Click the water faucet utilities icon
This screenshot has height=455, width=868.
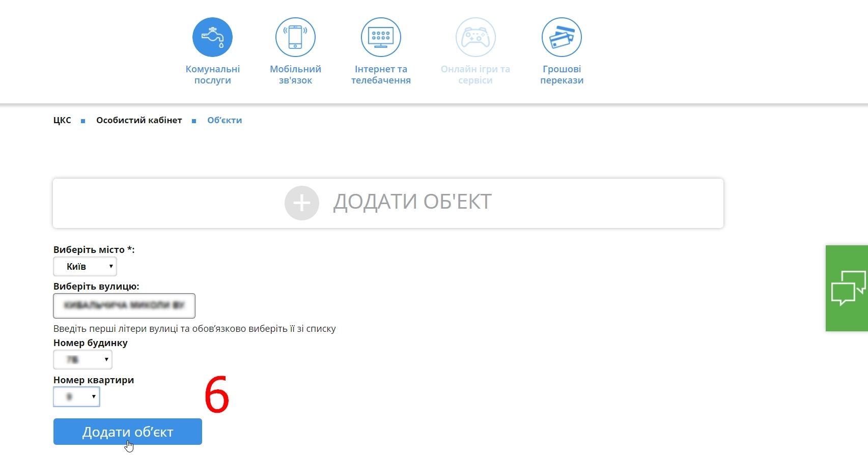tap(212, 37)
